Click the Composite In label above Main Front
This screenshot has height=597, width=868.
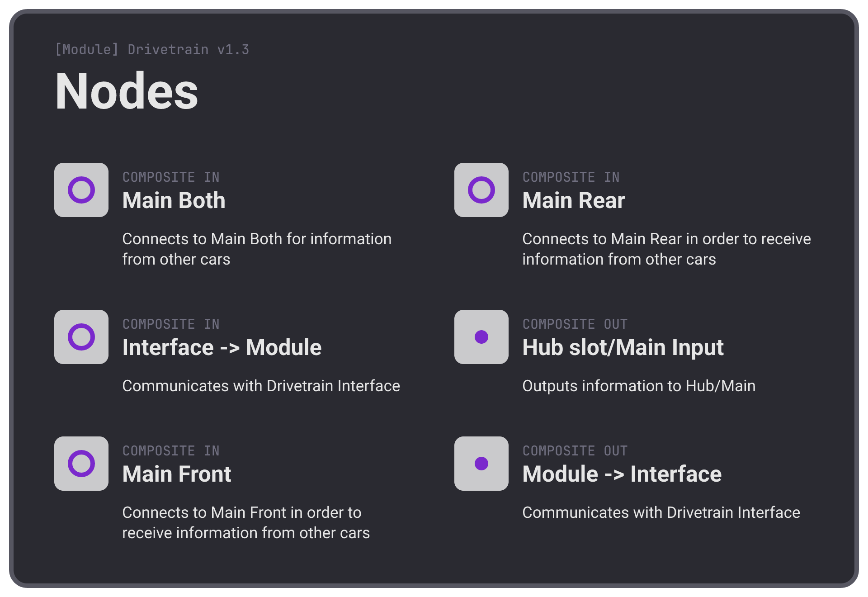(x=171, y=450)
